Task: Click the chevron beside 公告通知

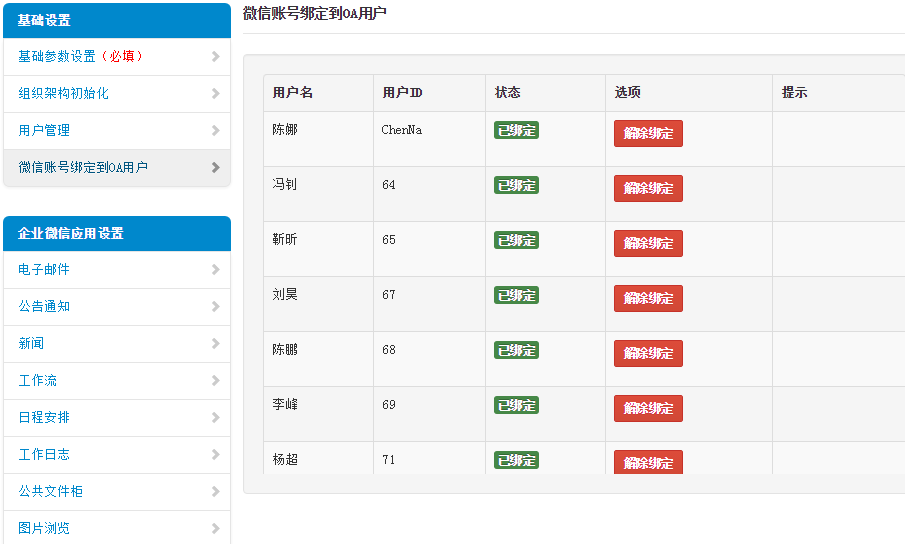Action: tap(216, 307)
